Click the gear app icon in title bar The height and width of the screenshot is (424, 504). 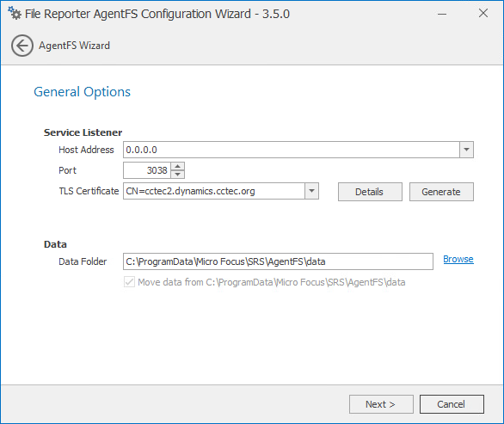click(15, 14)
